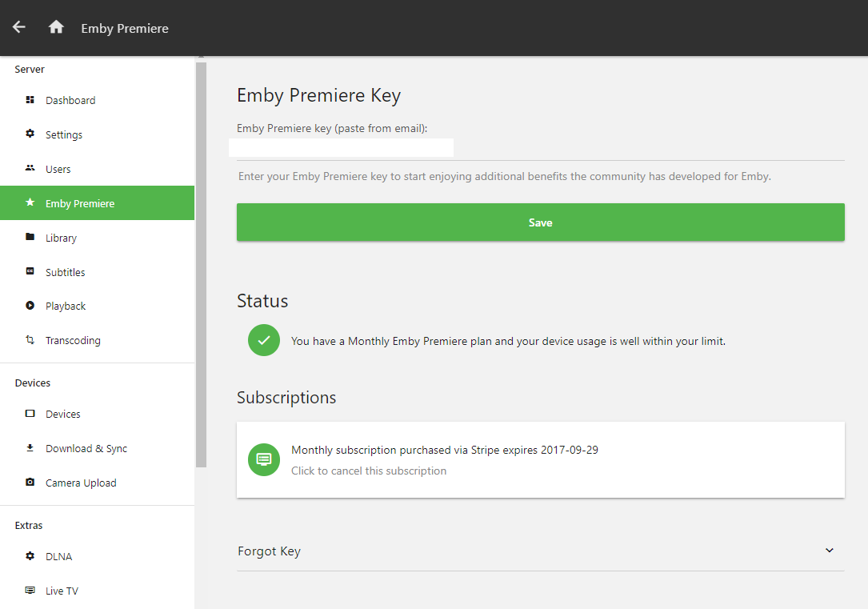
Task: Open the DLNA page
Action: pos(98,556)
